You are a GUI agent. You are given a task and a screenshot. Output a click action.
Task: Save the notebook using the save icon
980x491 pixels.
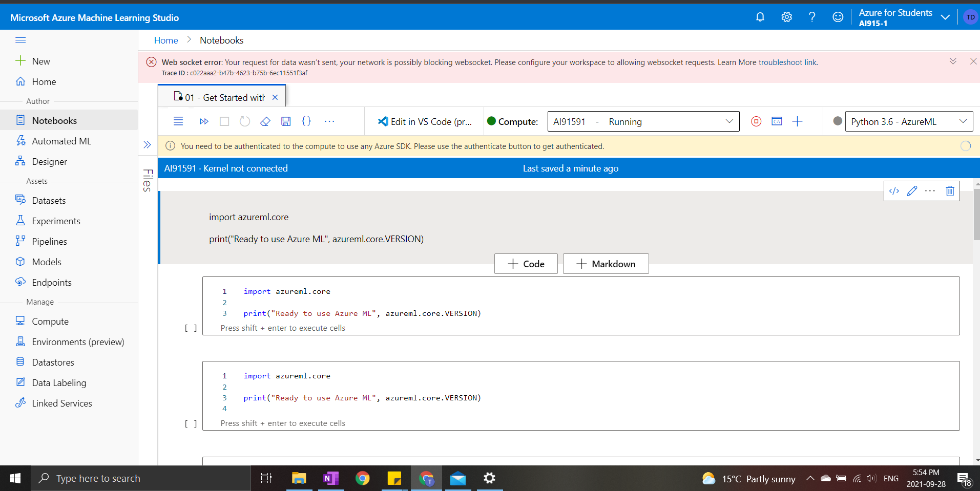pyautogui.click(x=286, y=121)
